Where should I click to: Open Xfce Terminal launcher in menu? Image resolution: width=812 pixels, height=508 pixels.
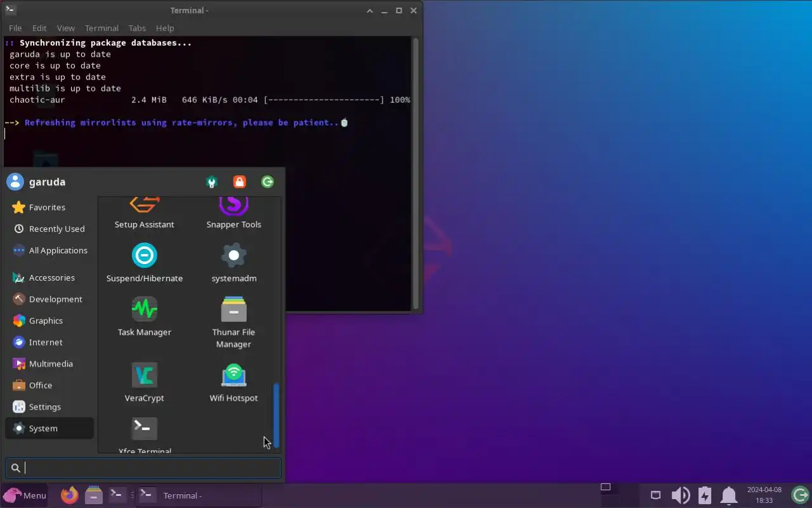pos(144,435)
